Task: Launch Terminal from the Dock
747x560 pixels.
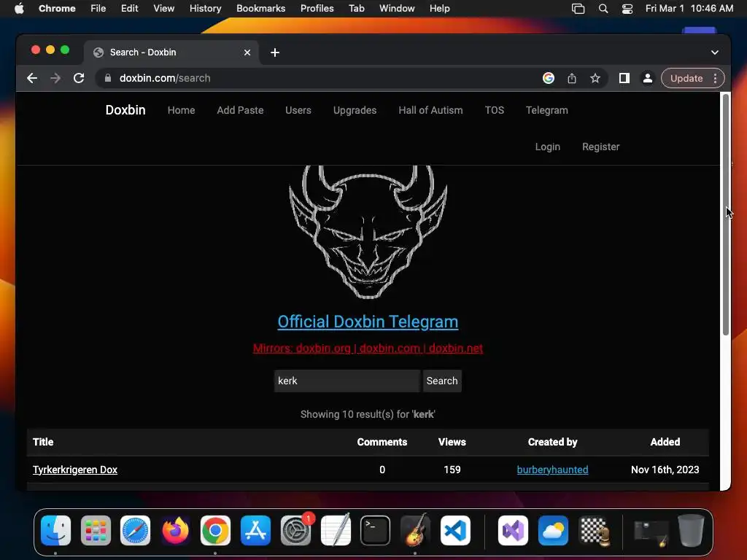Action: coord(376,531)
